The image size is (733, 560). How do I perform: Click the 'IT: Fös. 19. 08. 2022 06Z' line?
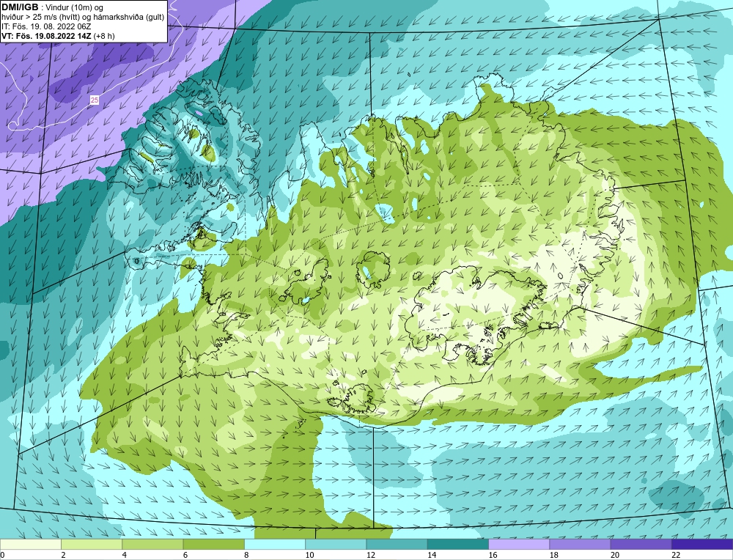46,26
